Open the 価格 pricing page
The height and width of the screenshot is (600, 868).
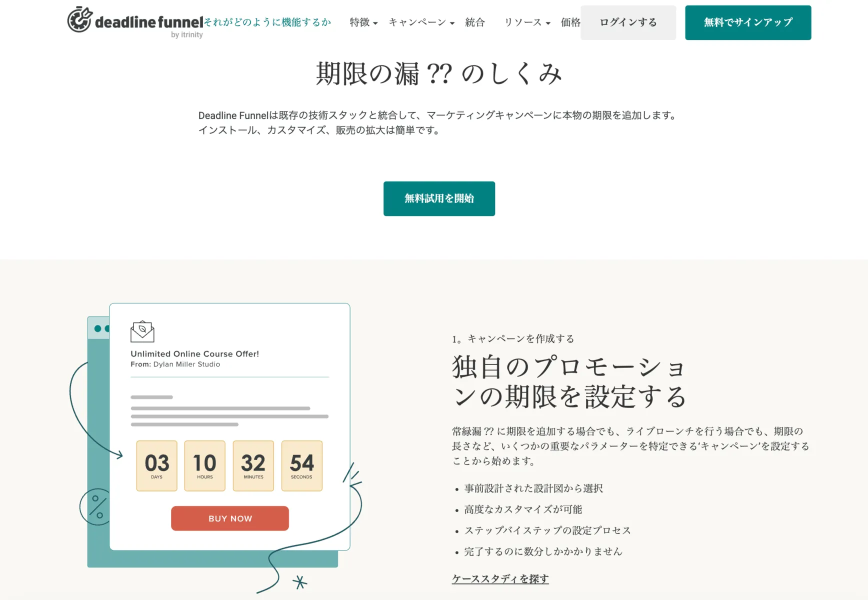pyautogui.click(x=570, y=22)
